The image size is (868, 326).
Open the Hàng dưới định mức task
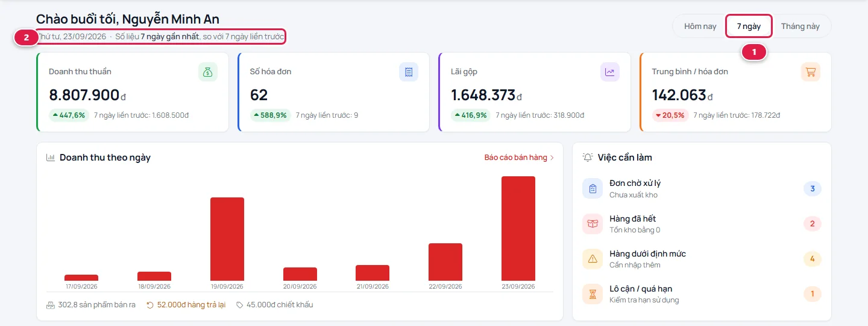tap(702, 259)
